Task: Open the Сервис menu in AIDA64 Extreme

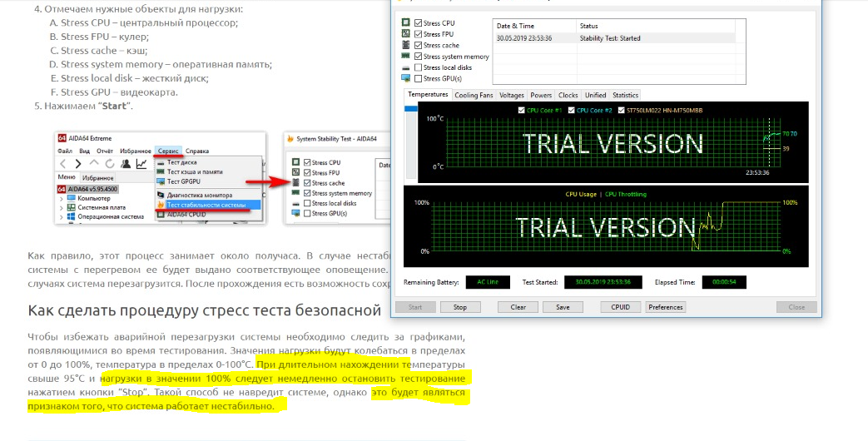Action: tap(168, 151)
